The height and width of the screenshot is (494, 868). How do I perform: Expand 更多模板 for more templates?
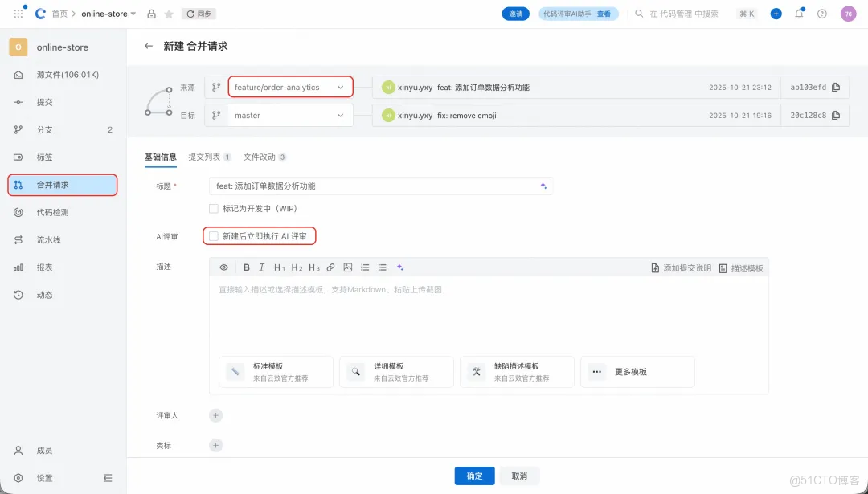[637, 371]
